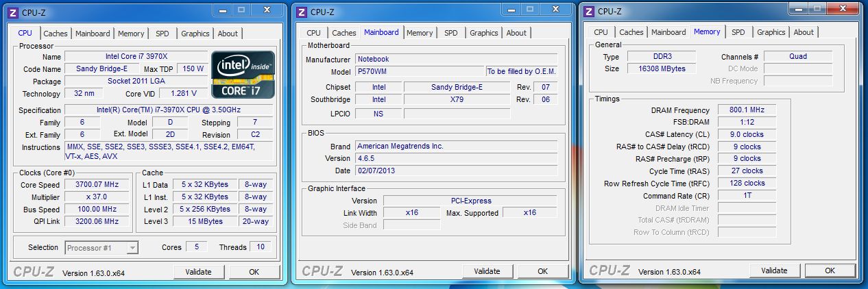This screenshot has height=289, width=868.
Task: Click Validate in the middle Mainboard window
Action: click(x=487, y=271)
